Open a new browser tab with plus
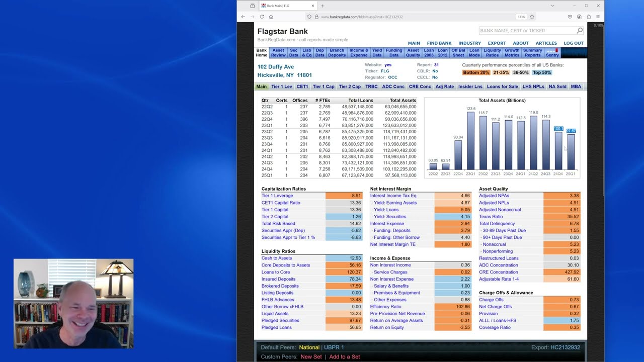This screenshot has height=362, width=644. point(323,6)
